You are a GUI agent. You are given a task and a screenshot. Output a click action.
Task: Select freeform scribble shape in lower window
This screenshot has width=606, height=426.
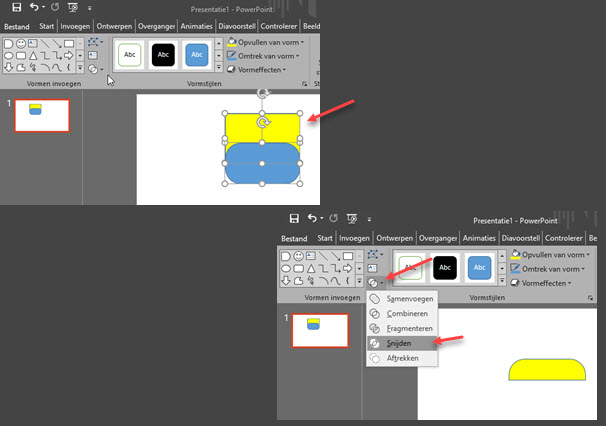311,281
